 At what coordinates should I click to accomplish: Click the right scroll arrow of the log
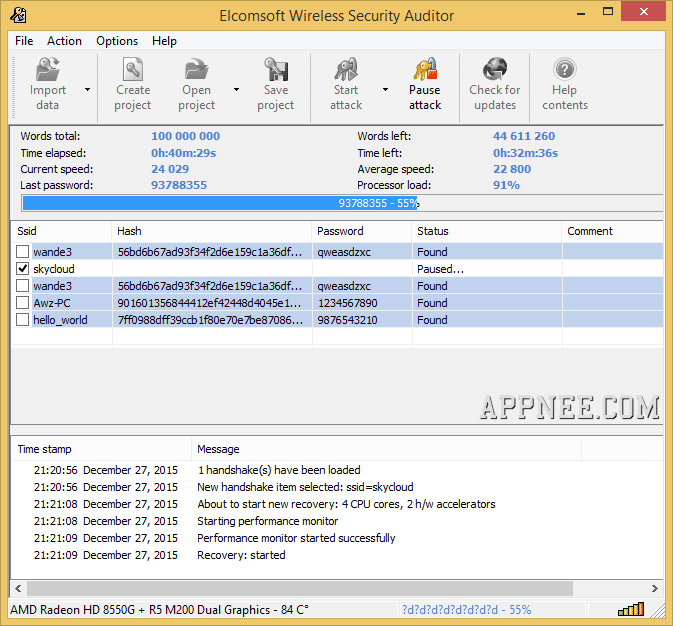(655, 588)
